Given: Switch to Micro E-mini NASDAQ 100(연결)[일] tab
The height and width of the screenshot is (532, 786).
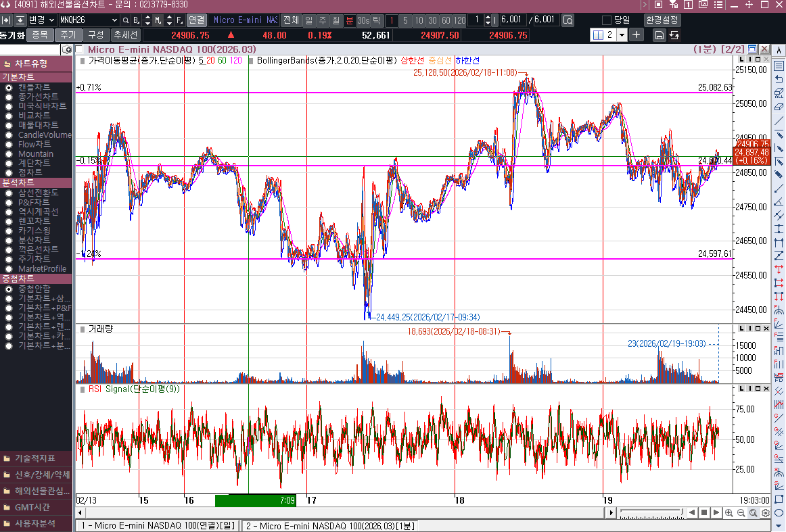Looking at the screenshot, I should pos(157,526).
